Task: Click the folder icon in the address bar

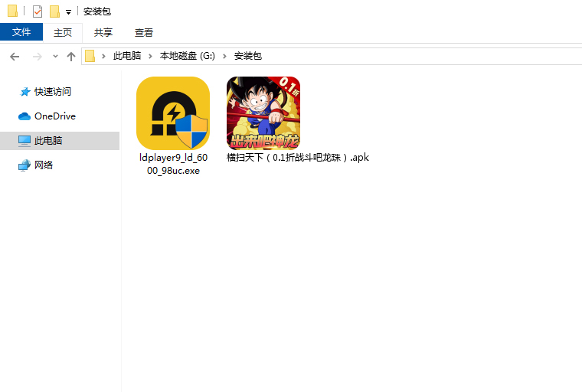Action: click(90, 56)
